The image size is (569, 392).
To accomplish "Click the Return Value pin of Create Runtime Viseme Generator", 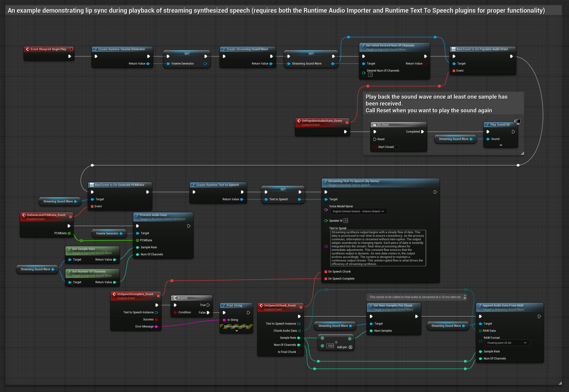I will 148,64.
